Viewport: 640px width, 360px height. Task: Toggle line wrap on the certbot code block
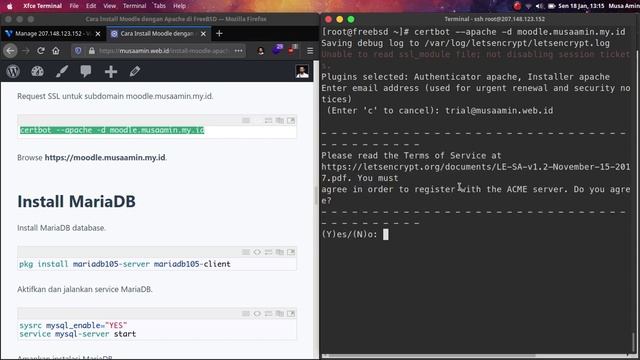coord(268,120)
